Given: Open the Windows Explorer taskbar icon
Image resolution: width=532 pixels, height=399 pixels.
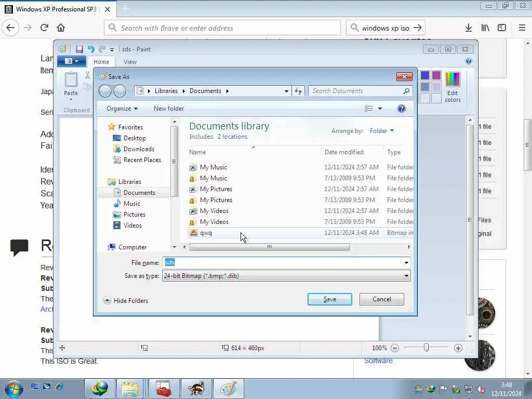Looking at the screenshot, I should pos(130,389).
